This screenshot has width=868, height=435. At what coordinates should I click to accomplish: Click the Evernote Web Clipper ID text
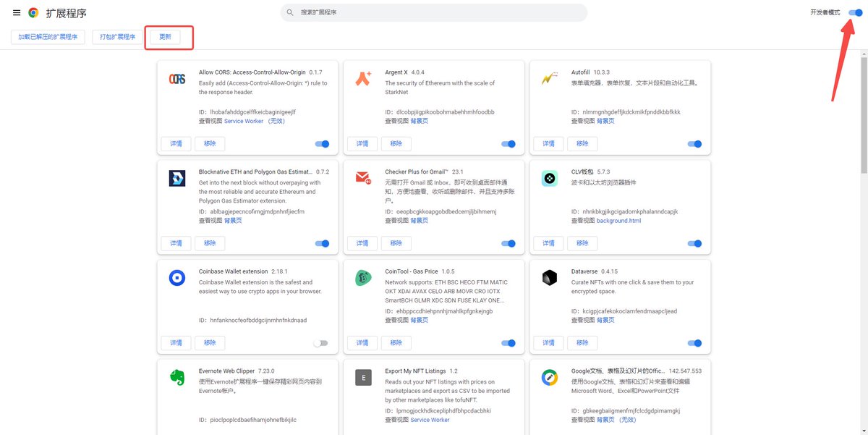247,420
